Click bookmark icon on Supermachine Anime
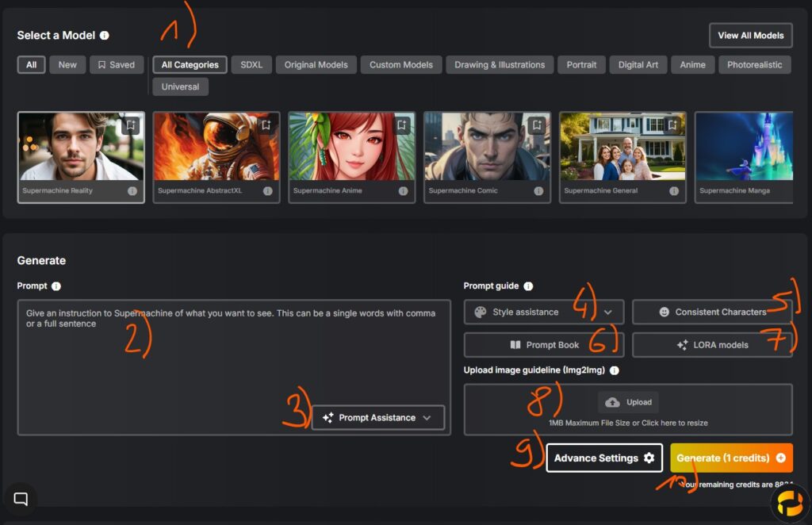 coord(401,125)
